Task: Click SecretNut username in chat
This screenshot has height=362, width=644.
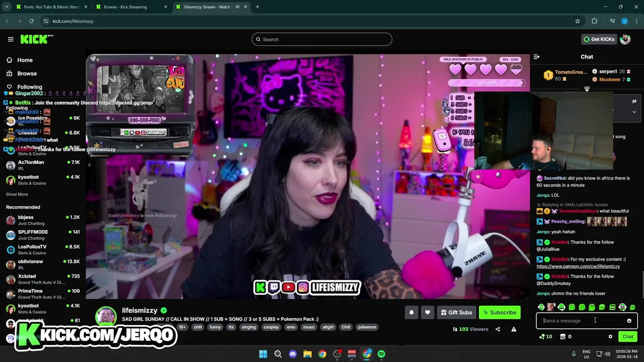Action: 555,178
